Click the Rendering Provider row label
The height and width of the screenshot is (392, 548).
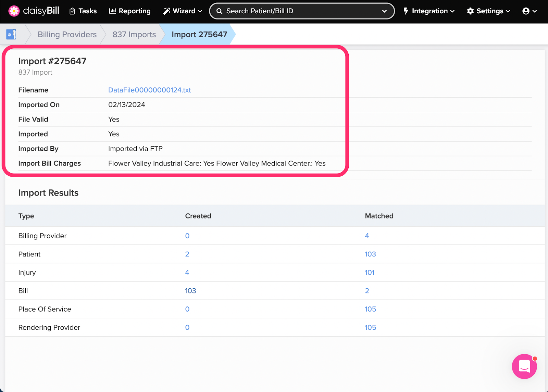49,327
